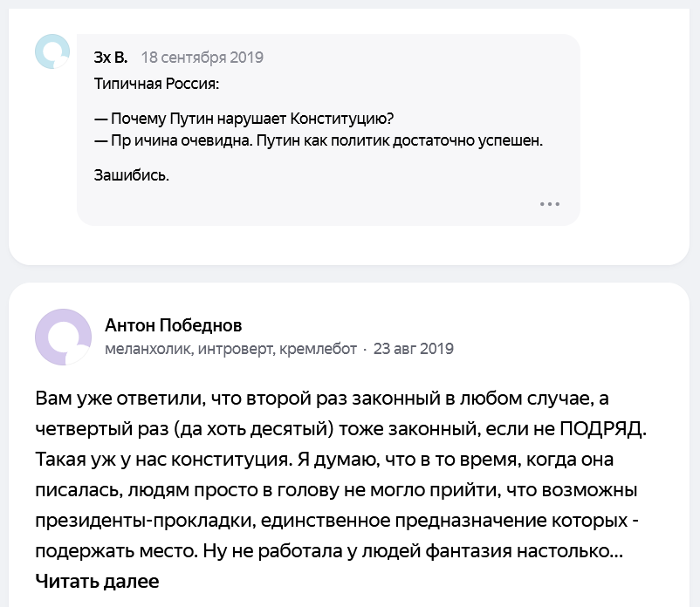The width and height of the screenshot is (700, 607).
Task: Click Антон Победнов's profile avatar
Action: (63, 337)
